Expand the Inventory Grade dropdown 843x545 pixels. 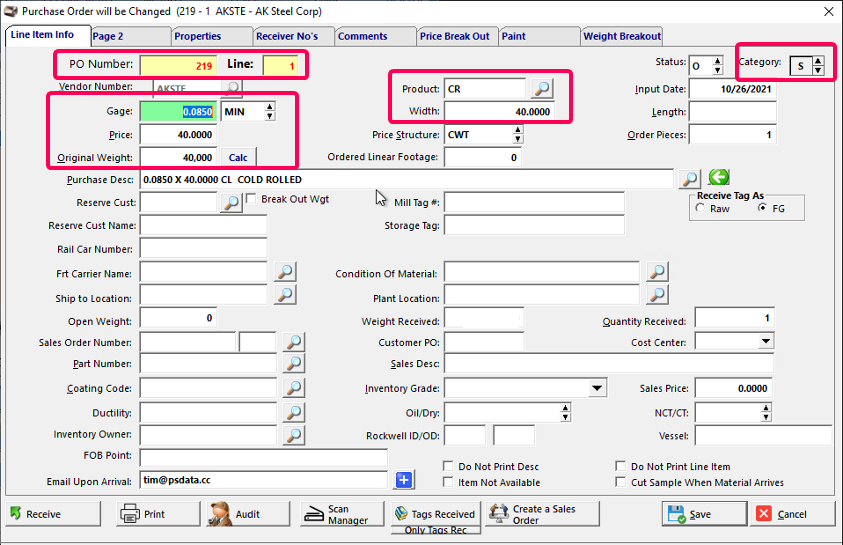tap(597, 388)
